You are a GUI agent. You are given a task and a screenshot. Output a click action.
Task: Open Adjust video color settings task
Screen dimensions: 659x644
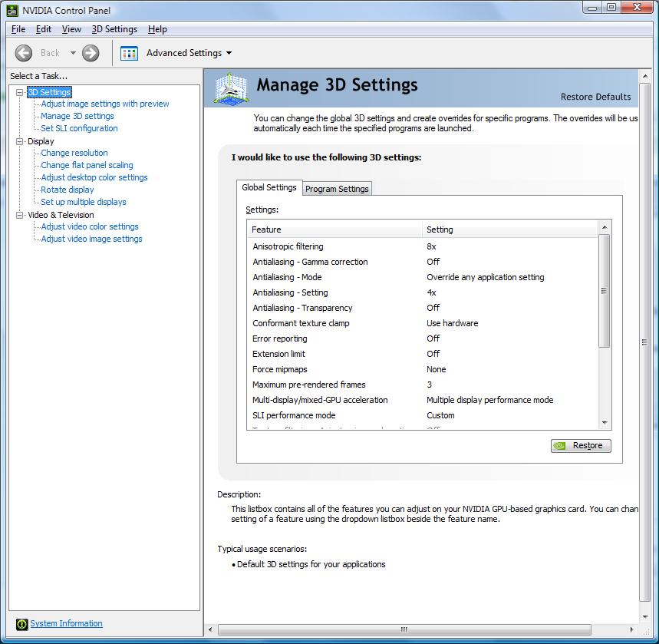[90, 226]
